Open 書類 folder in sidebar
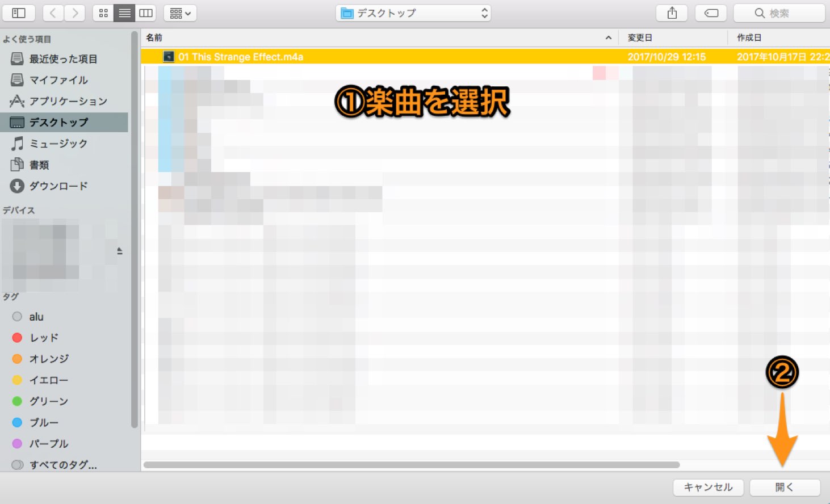The height and width of the screenshot is (504, 830). [x=64, y=165]
